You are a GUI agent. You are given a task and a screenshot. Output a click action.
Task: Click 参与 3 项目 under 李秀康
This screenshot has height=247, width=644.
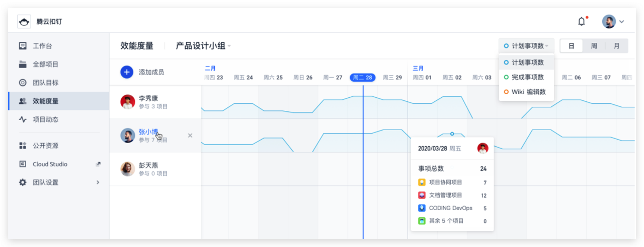153,107
